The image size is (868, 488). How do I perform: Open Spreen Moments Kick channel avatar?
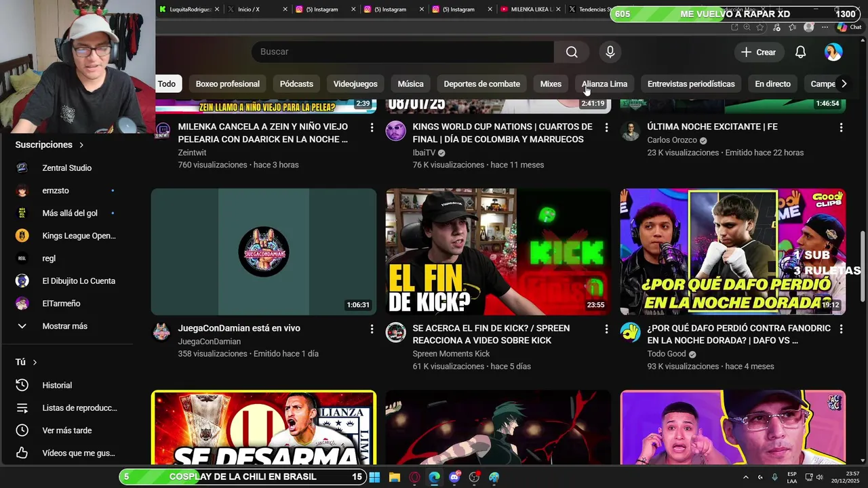[396, 332]
